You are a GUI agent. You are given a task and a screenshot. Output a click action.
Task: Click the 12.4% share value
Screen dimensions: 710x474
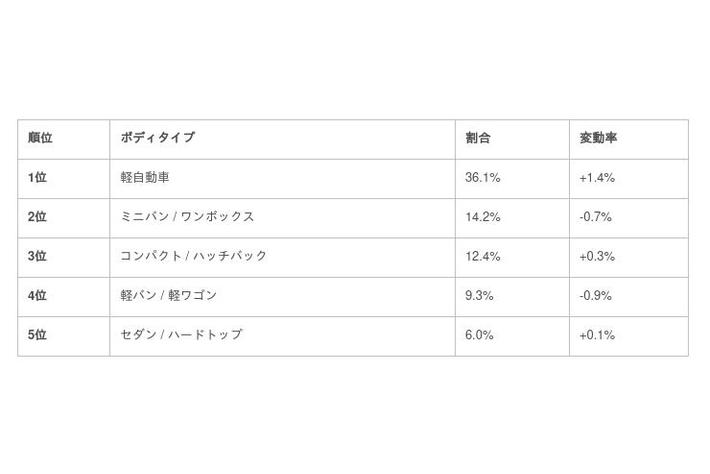(482, 256)
